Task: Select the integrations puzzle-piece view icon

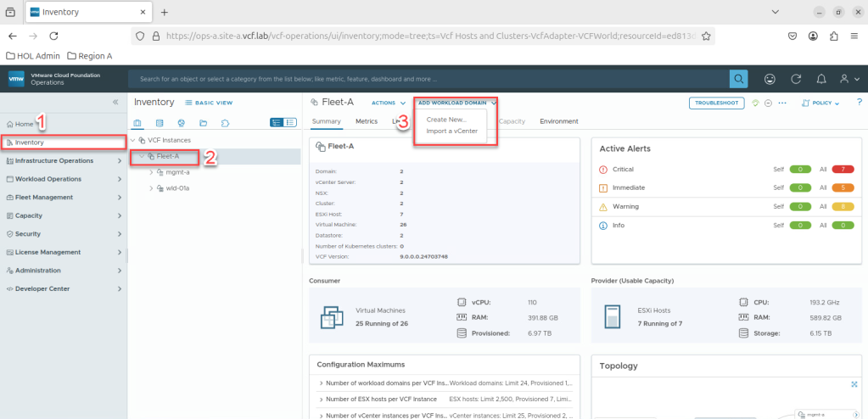Action: point(225,123)
